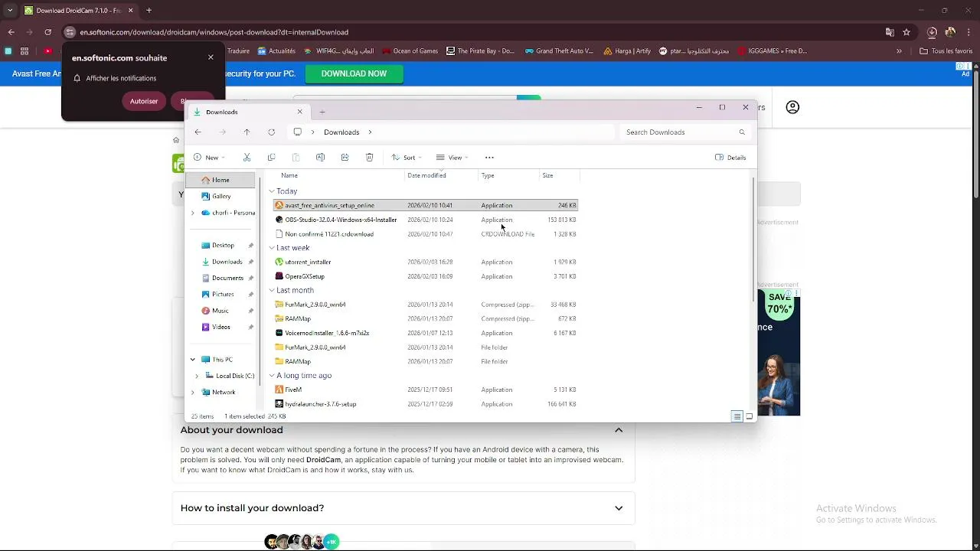Open Grand Theft Auto V bookmark

559,51
